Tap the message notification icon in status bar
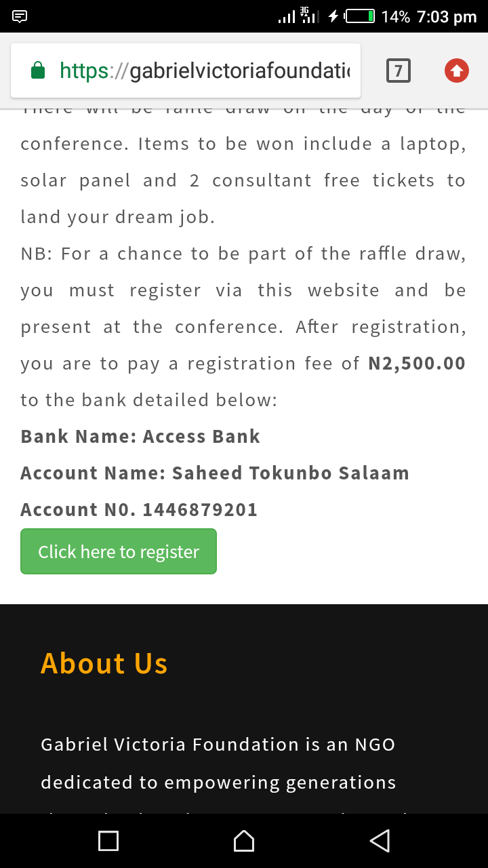Screen dimensions: 488x868 [20, 16]
